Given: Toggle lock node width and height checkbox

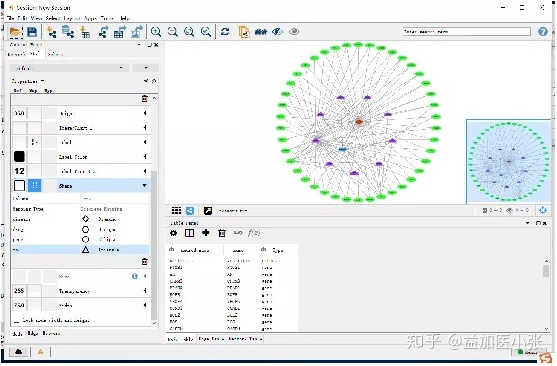Looking at the screenshot, I should coord(17,321).
